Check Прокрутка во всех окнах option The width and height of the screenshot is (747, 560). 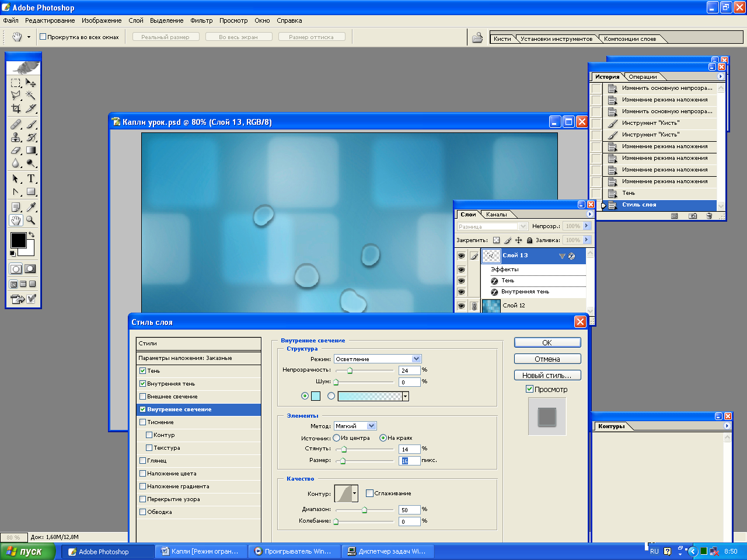[43, 37]
